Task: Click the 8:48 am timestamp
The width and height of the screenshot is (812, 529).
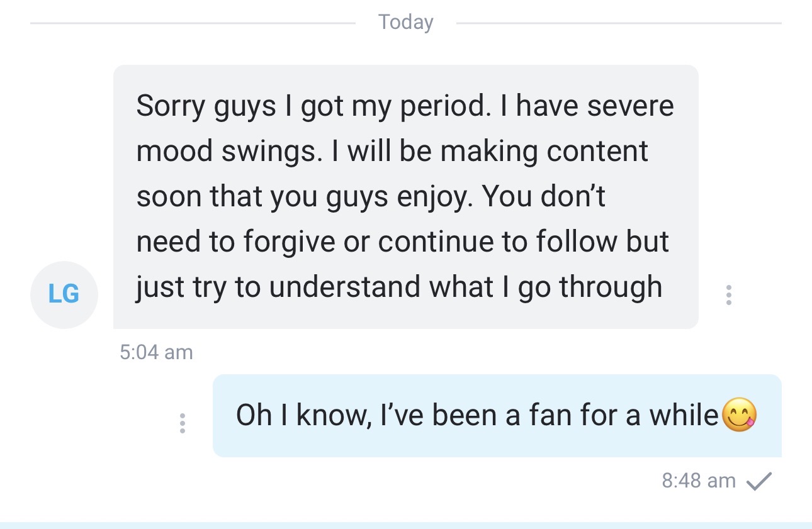Action: (699, 481)
